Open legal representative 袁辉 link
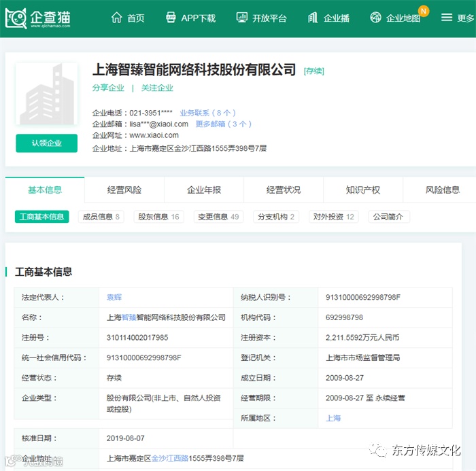The width and height of the screenshot is (476, 471). click(x=114, y=297)
